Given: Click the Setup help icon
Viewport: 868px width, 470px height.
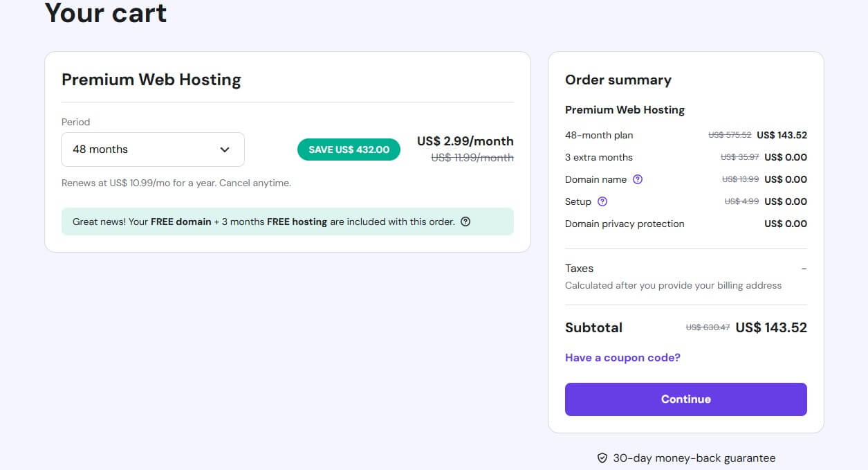Looking at the screenshot, I should pos(600,201).
